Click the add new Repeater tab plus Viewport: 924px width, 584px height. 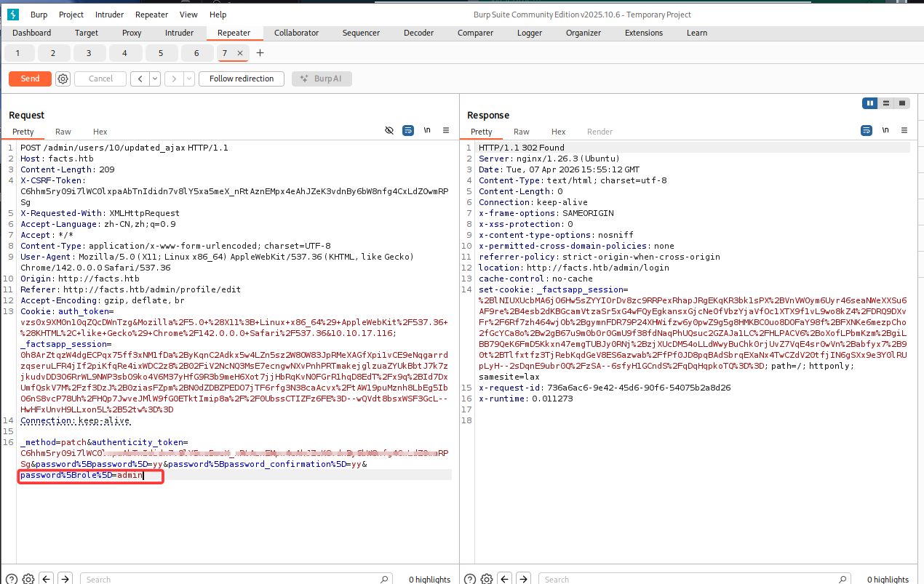[260, 53]
